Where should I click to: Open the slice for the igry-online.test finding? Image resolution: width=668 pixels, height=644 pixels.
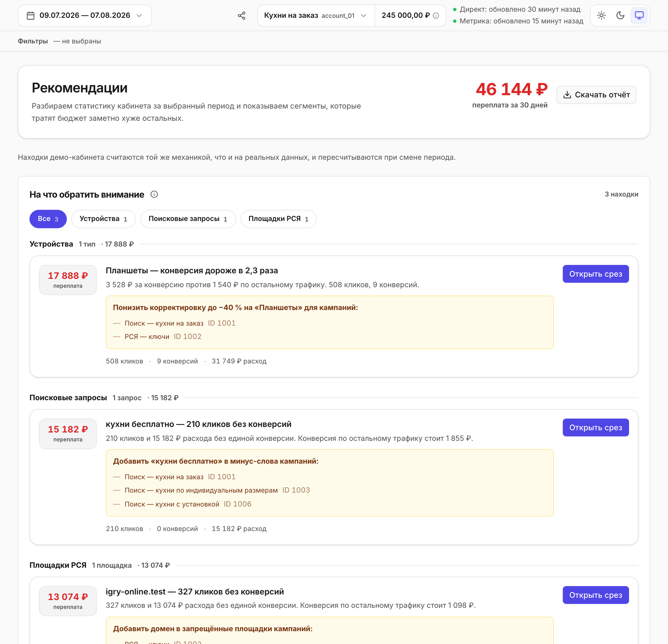pos(596,595)
